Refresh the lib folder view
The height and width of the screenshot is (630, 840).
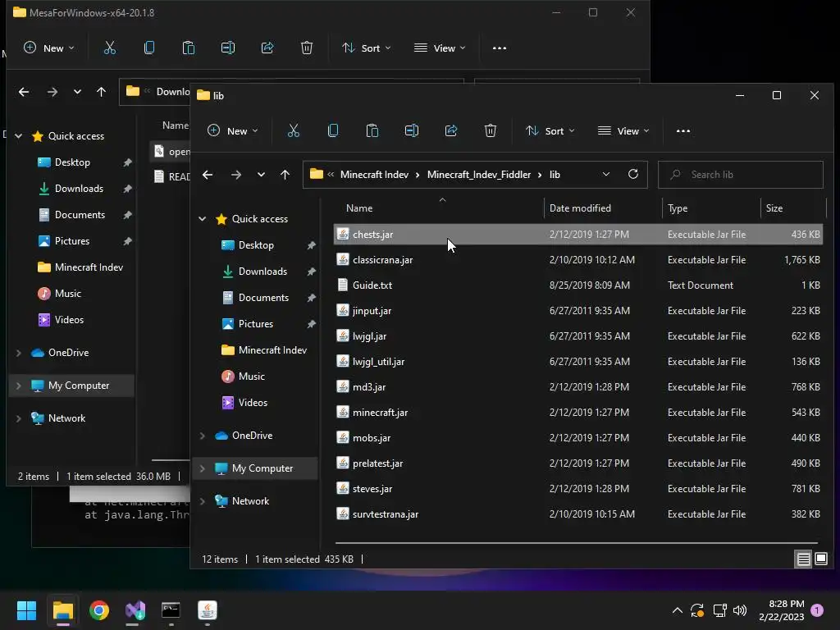[632, 175]
